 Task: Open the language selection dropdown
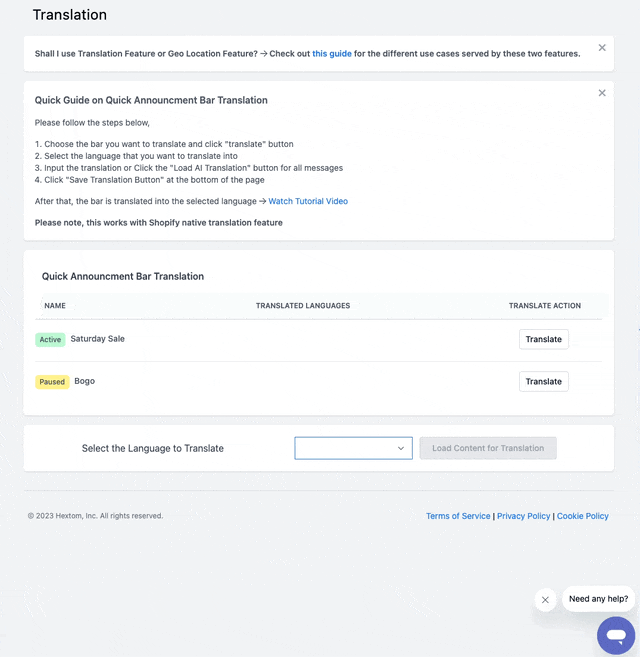[x=353, y=448]
